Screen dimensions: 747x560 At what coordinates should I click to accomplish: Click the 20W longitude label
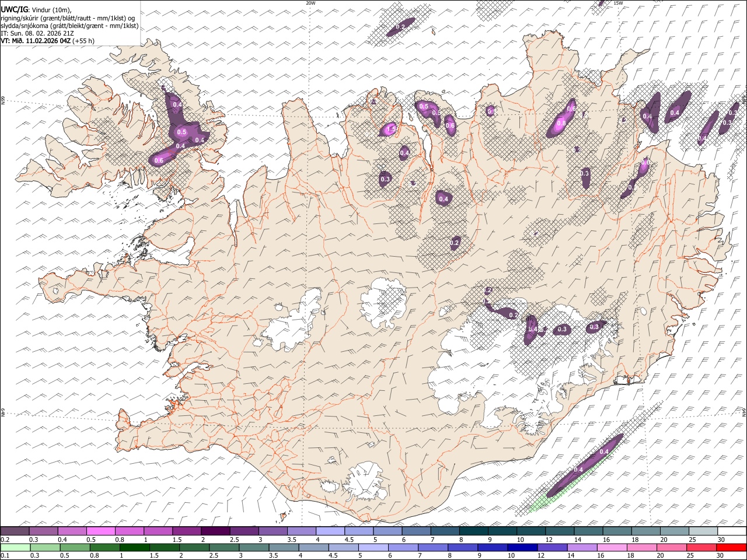[310, 3]
